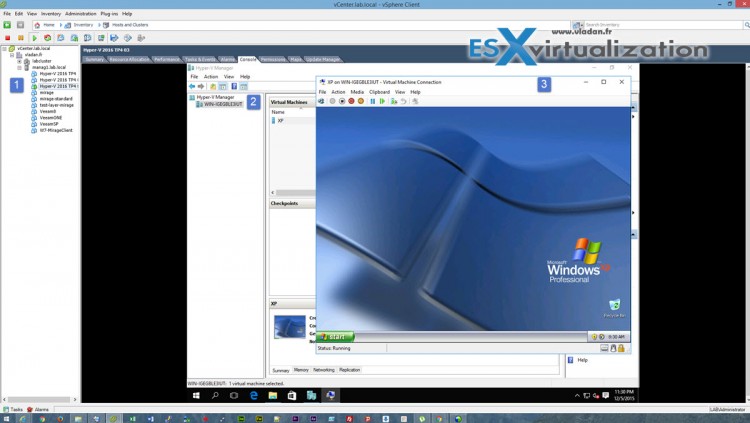Open the vSphere Edit menu
The width and height of the screenshot is (750, 423).
coord(19,14)
